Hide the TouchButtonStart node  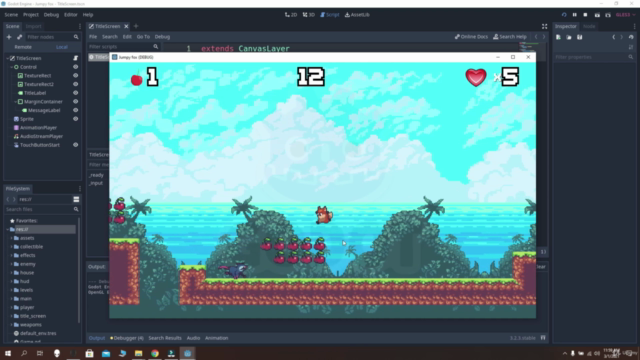76,145
